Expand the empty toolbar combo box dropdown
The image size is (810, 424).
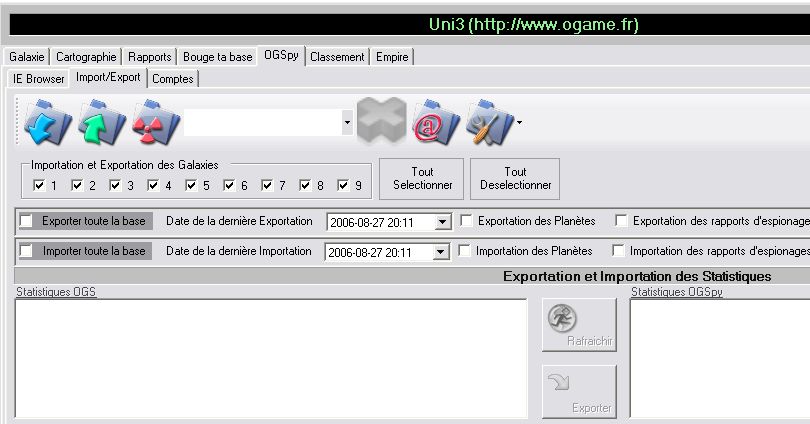coord(346,123)
